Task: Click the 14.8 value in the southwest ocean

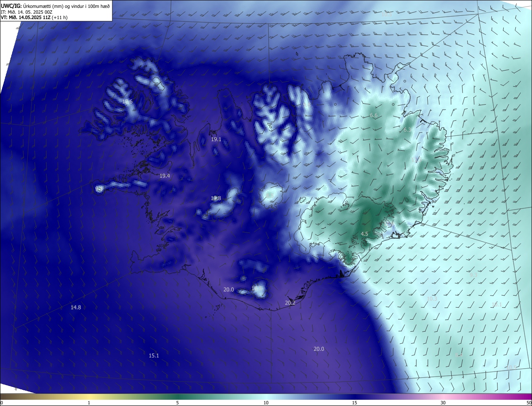Action: point(76,308)
